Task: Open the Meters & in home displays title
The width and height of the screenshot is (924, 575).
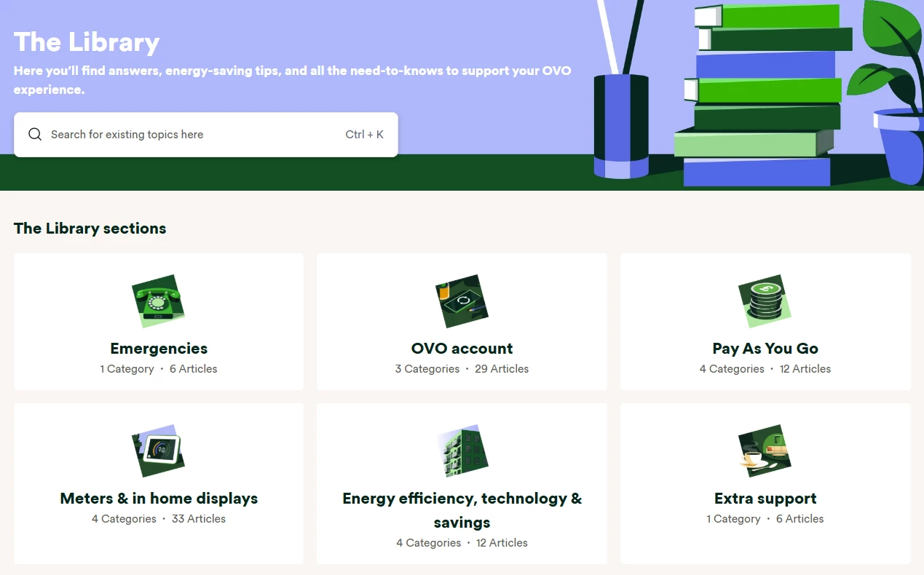Action: (159, 499)
